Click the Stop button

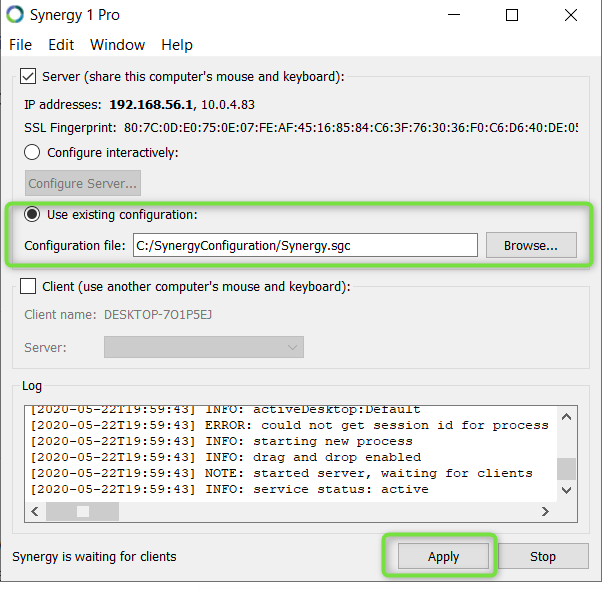tap(543, 556)
